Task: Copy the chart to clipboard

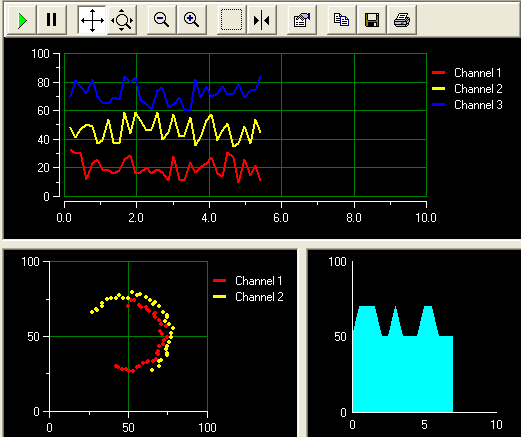Action: (x=342, y=20)
